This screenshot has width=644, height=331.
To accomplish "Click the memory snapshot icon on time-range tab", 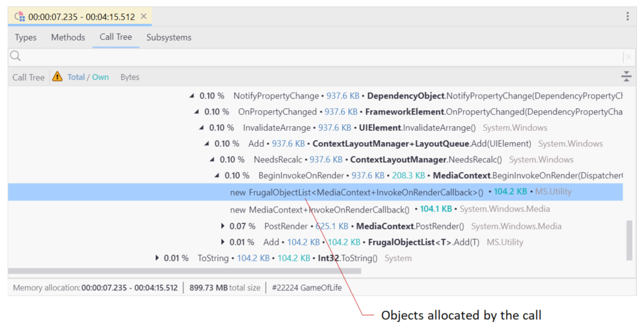I will pyautogui.click(x=19, y=17).
